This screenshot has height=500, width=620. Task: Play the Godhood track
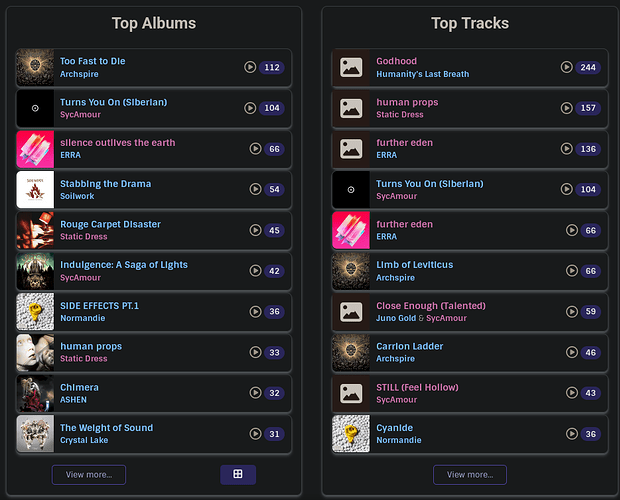pos(566,68)
